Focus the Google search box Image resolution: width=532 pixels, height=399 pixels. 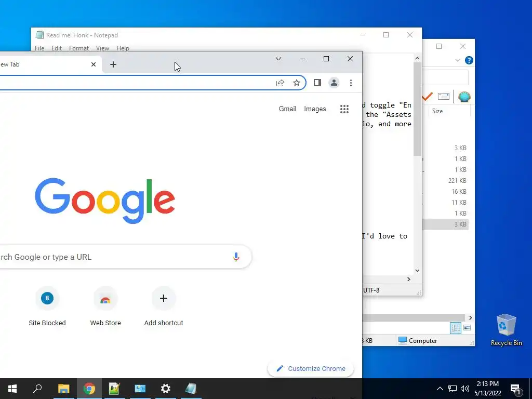click(x=126, y=257)
